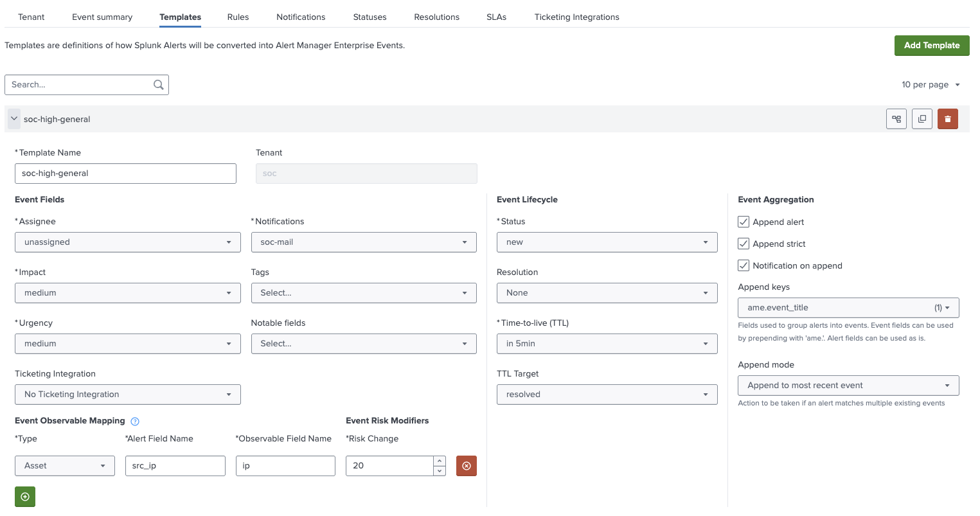980x516 pixels.
Task: Change the Append mode dropdown
Action: point(848,385)
